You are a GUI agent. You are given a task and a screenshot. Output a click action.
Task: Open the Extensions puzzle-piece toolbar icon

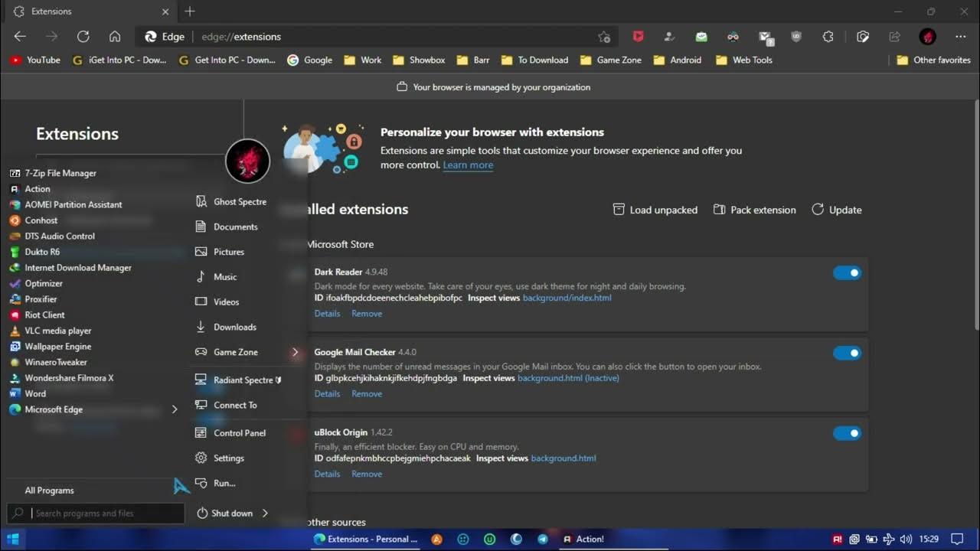tap(828, 37)
